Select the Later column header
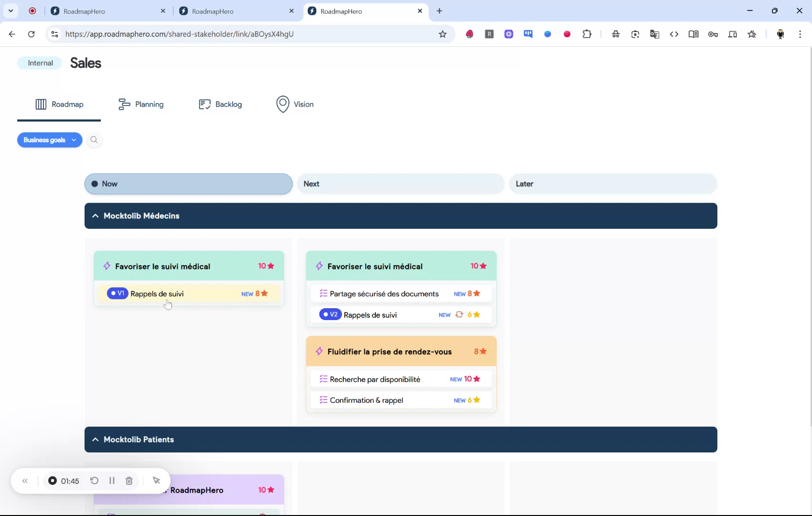This screenshot has height=516, width=812. point(613,183)
